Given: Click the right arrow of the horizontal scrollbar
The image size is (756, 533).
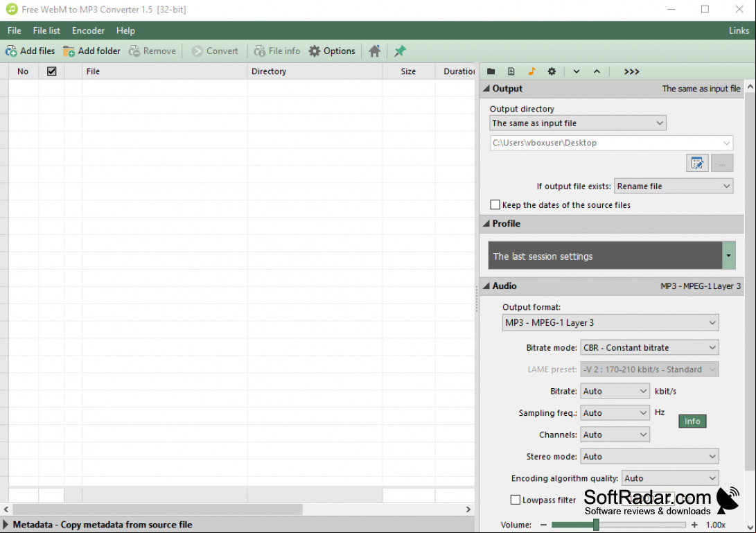Looking at the screenshot, I should 468,509.
